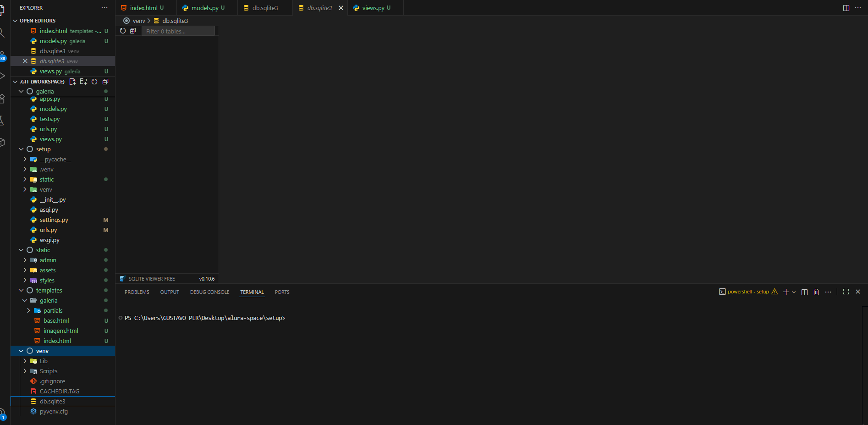Toggle maximized terminal panel size
Image resolution: width=868 pixels, height=425 pixels.
(846, 292)
